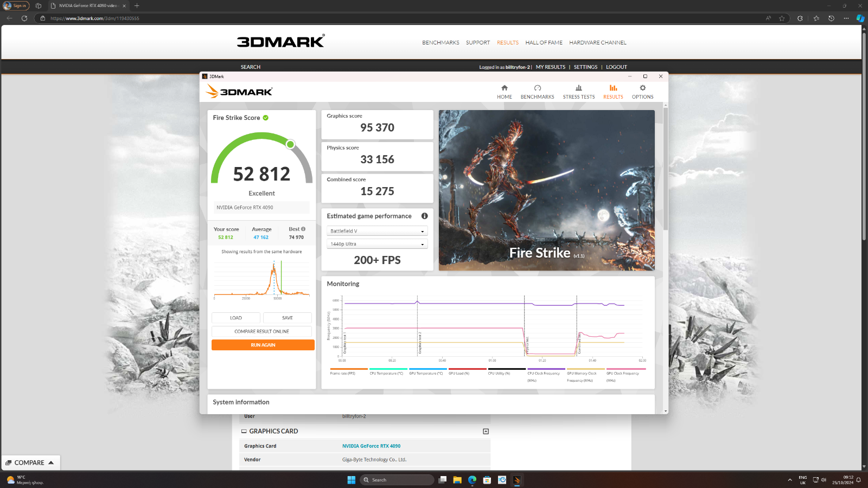Click the browser address bar URL

tap(95, 18)
